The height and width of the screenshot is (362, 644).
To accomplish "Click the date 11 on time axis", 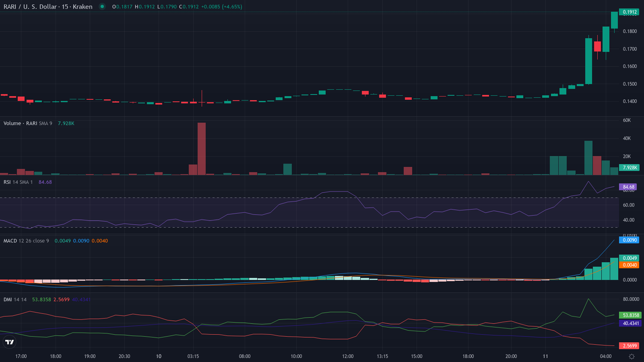I will pyautogui.click(x=545, y=356).
